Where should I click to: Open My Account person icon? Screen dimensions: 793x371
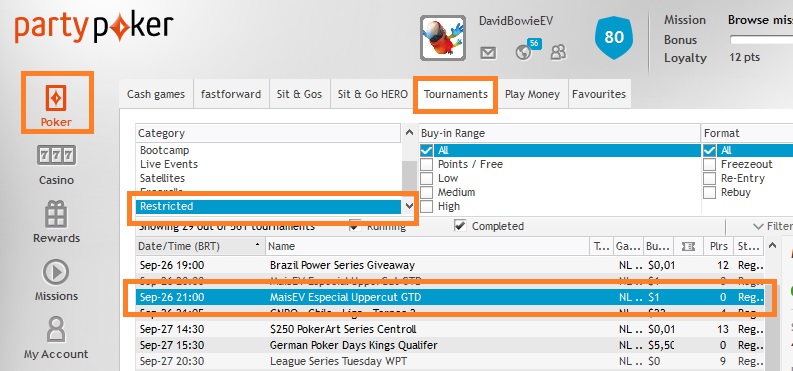coord(56,330)
